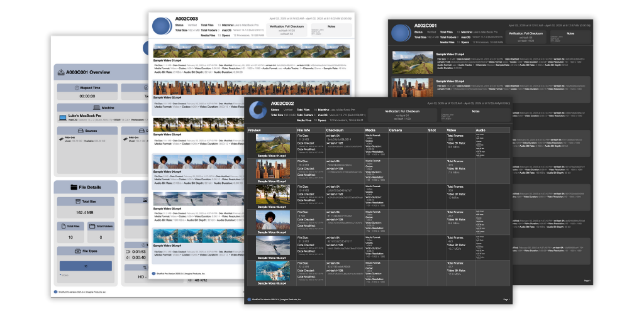Select Sample Video 06.mp4 thumbnail in table
Image resolution: width=644 pixels, height=314 pixels.
[273, 271]
